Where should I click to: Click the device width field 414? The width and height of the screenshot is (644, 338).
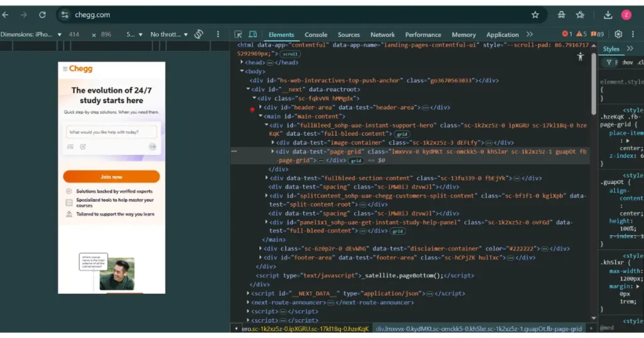pos(74,35)
